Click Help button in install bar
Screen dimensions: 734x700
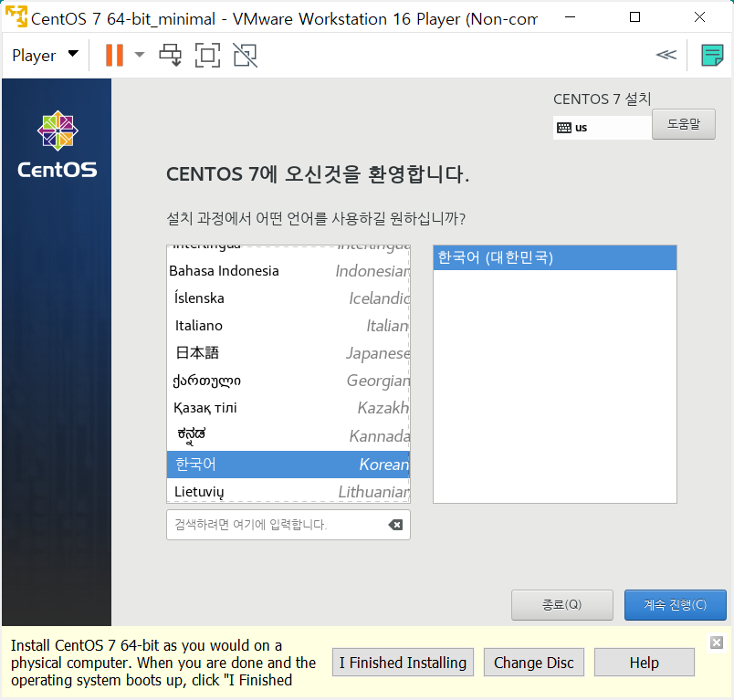tap(645, 662)
